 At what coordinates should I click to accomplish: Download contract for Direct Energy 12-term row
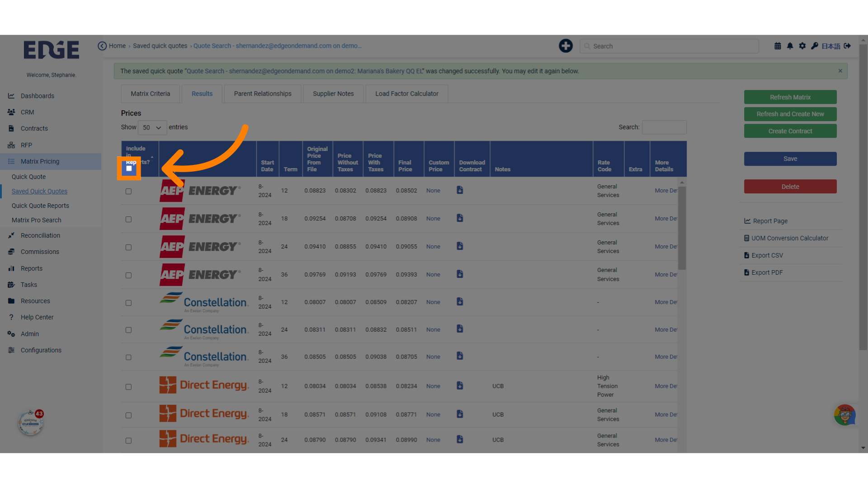click(460, 386)
